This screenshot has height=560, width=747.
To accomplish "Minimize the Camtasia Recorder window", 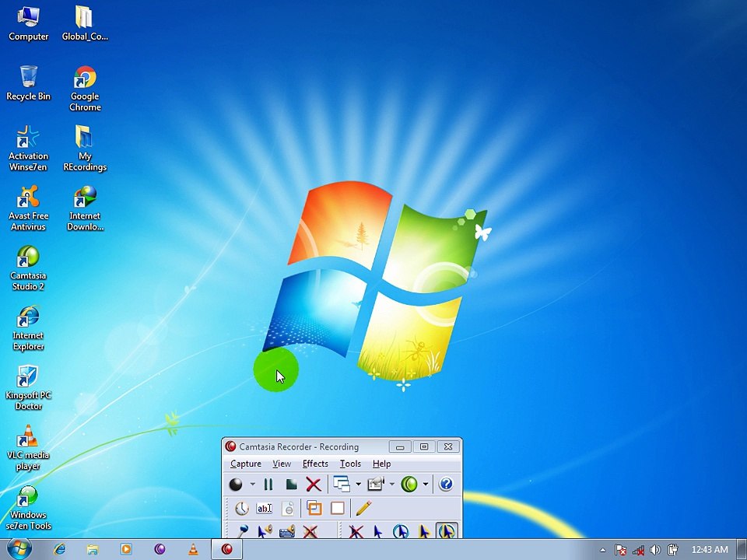I will [x=400, y=446].
